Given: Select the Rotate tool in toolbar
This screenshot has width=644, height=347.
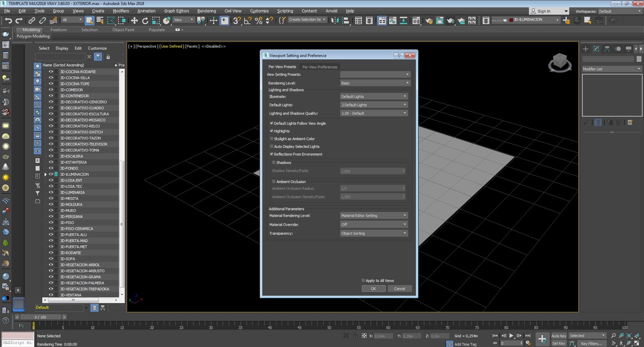Looking at the screenshot, I should coord(145,21).
